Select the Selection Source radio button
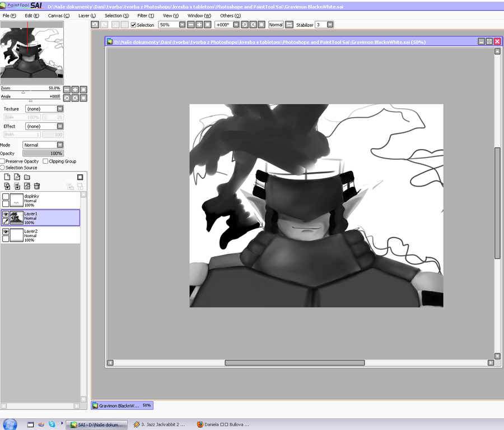504x430 pixels. pos(3,168)
